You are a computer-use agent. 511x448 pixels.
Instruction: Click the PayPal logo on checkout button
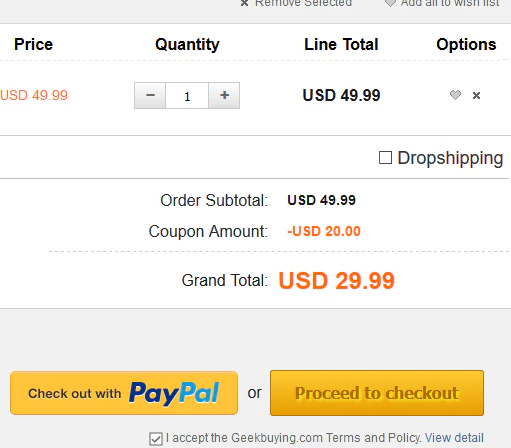click(174, 394)
